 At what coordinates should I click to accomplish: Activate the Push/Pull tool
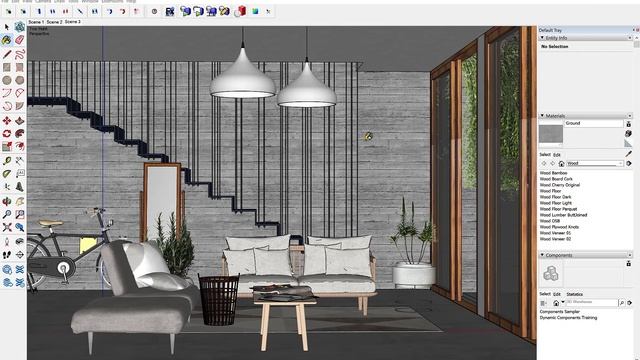pyautogui.click(x=20, y=120)
